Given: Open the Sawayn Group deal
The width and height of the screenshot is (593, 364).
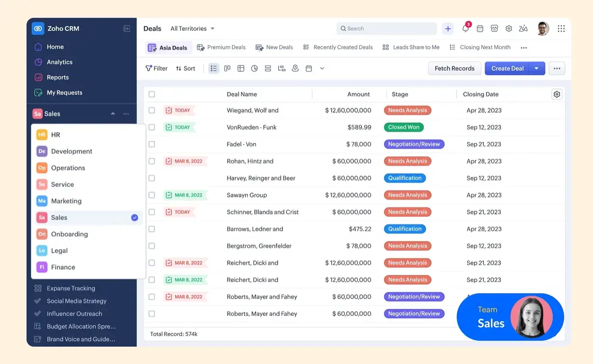Looking at the screenshot, I should tap(247, 195).
